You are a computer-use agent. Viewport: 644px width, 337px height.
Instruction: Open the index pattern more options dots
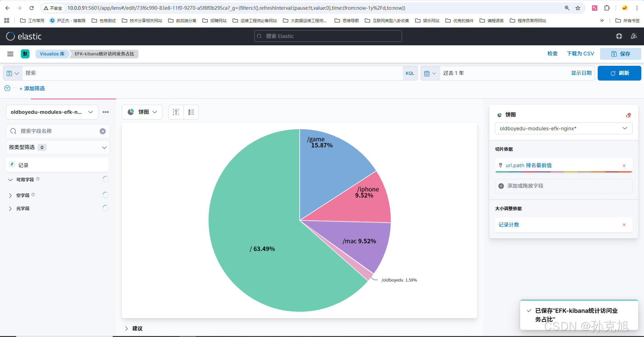pyautogui.click(x=106, y=112)
